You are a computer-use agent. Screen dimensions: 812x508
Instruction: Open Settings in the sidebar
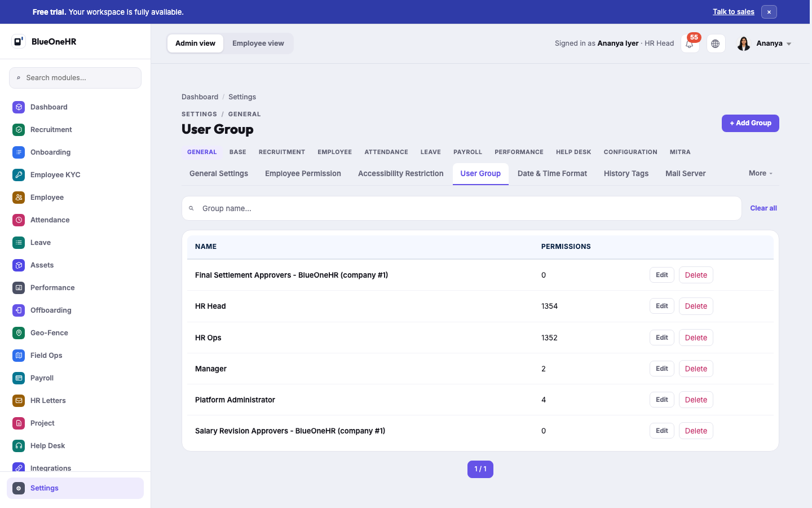tap(75, 488)
